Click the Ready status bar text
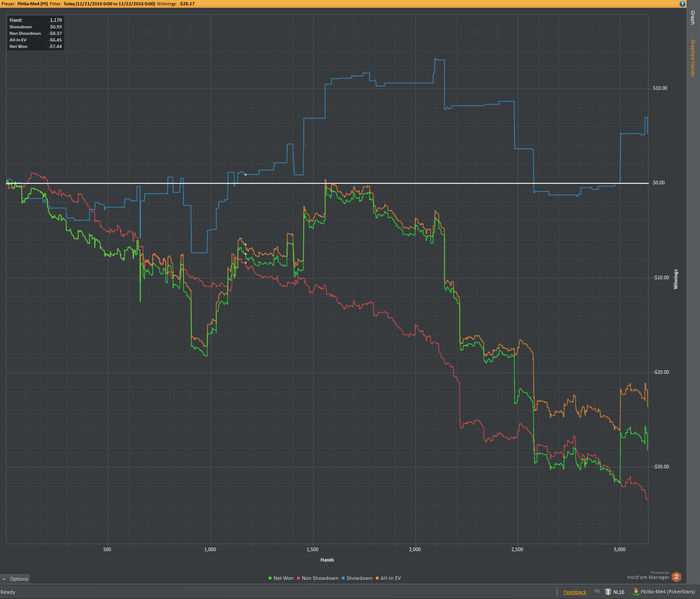The width and height of the screenshot is (700, 599). [8, 592]
